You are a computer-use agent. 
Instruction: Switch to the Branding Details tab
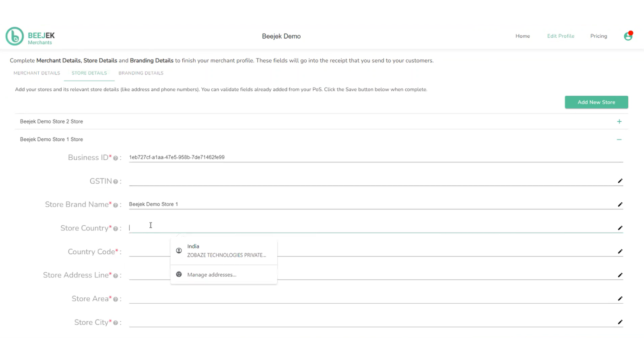tap(140, 73)
